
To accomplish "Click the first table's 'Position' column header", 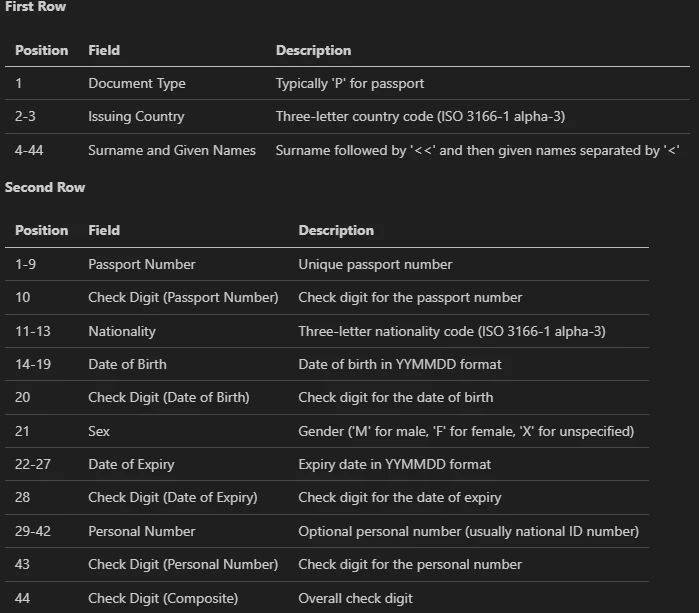I will click(x=42, y=50).
